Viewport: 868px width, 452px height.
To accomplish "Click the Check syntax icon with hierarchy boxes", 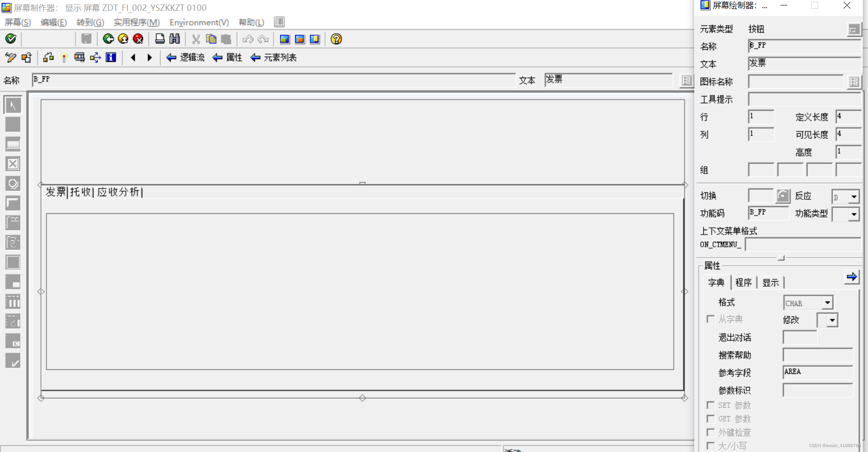I will point(48,57).
